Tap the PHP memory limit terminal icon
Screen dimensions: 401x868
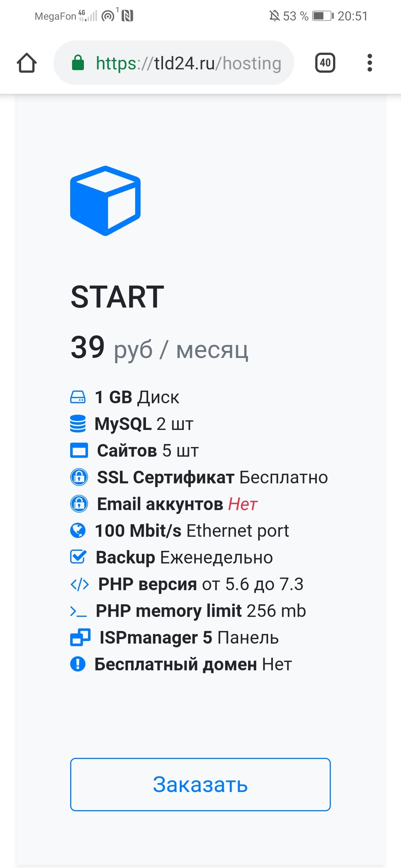[x=78, y=611]
